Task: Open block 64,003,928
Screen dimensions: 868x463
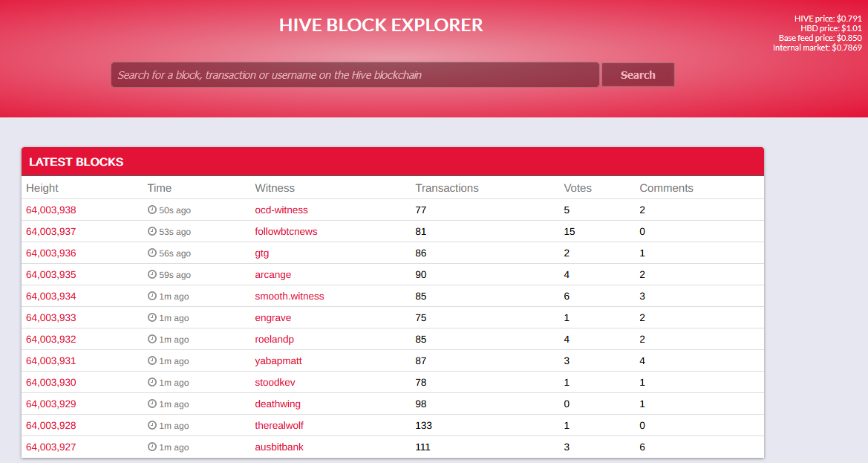Action: 51,426
